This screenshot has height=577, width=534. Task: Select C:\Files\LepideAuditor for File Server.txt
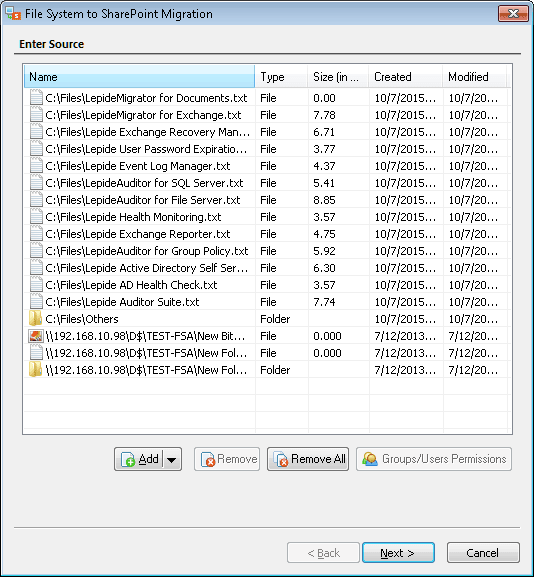pos(143,200)
